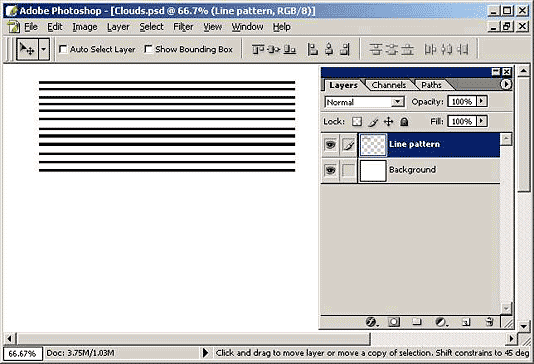Toggle Lock all padlock icon

pyautogui.click(x=404, y=122)
